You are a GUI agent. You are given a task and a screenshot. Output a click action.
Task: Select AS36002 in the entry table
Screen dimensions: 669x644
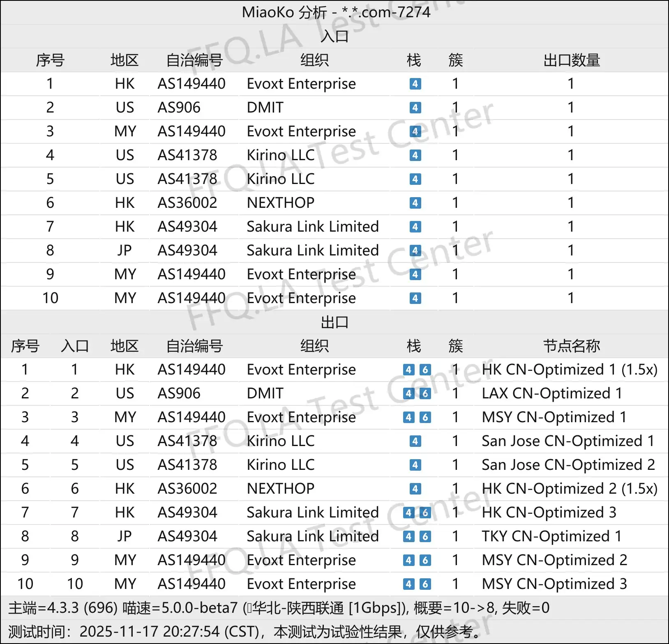187,203
